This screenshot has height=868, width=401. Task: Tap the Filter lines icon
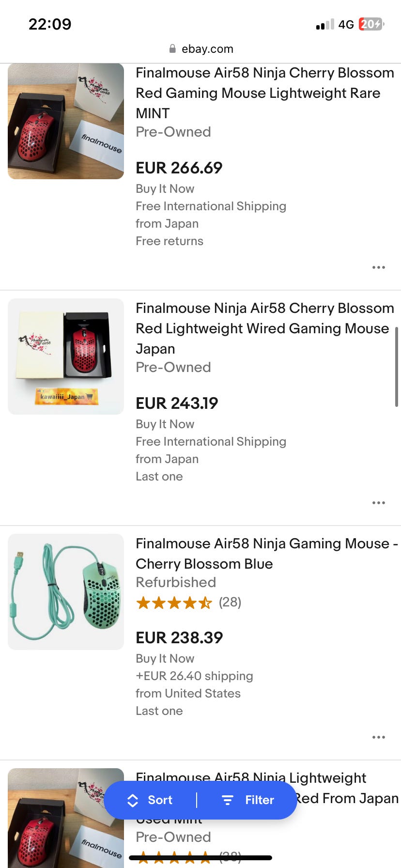click(x=227, y=800)
